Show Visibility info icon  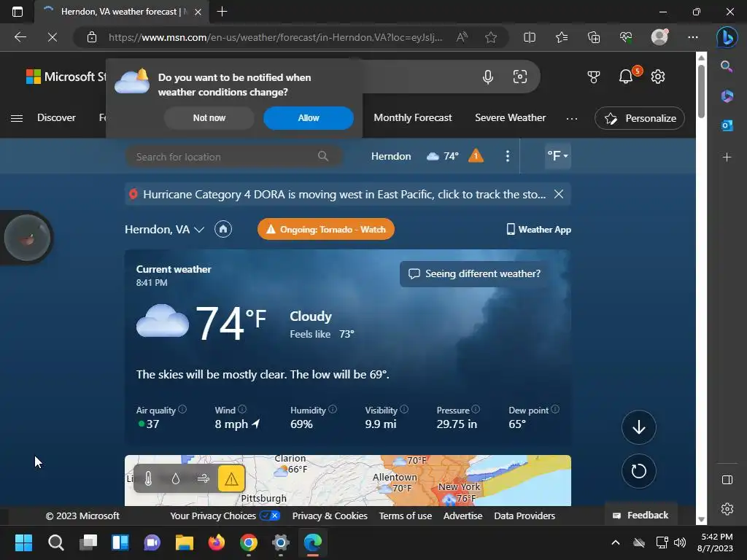click(404, 409)
